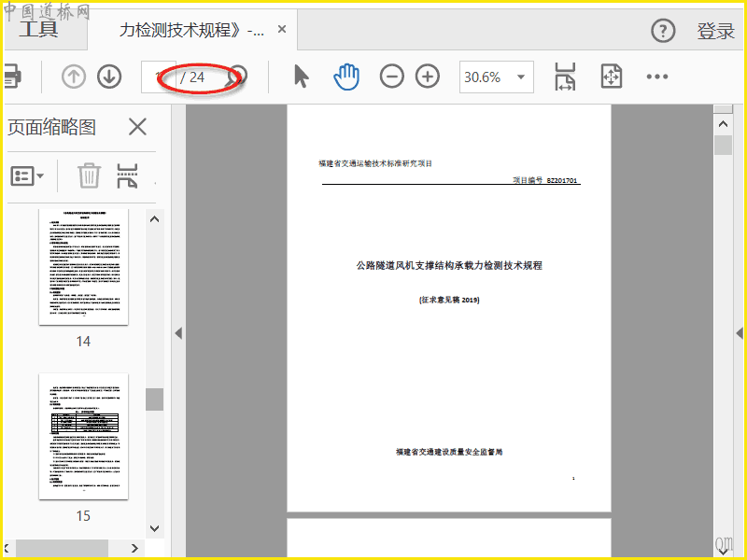Click the thumbnail panel horizontal scrollbar thumb
This screenshot has height=560, width=747.
click(x=63, y=548)
